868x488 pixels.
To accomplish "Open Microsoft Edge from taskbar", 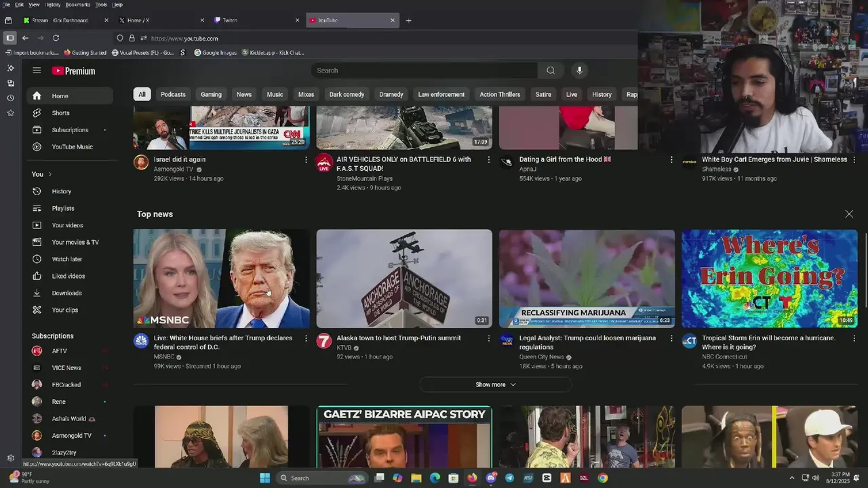I will click(435, 478).
